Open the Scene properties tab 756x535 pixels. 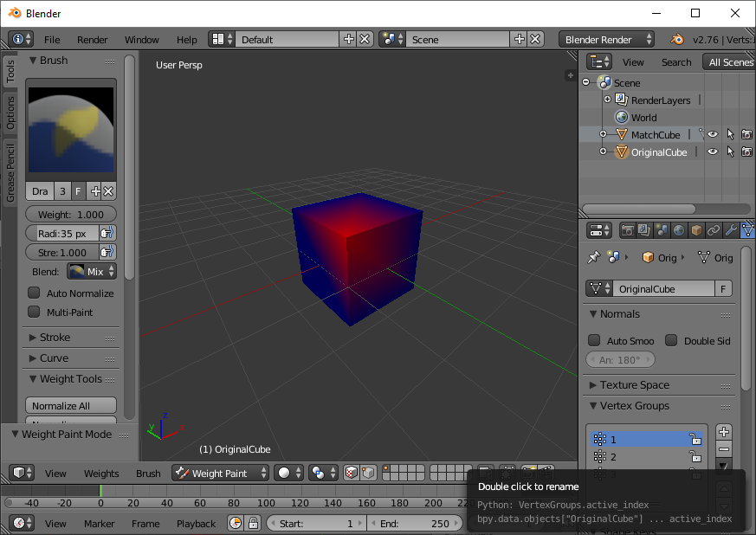(x=662, y=230)
